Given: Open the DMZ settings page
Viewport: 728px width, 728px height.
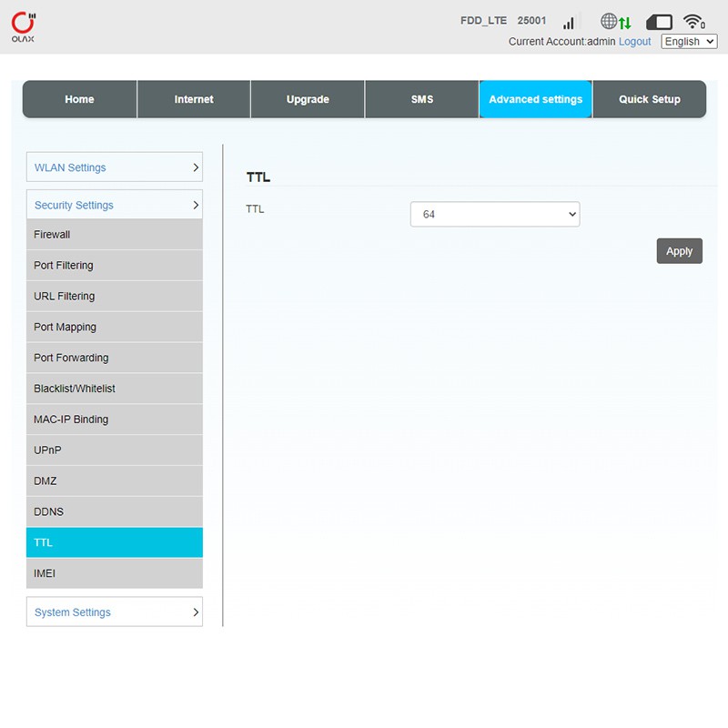Looking at the screenshot, I should tap(114, 480).
